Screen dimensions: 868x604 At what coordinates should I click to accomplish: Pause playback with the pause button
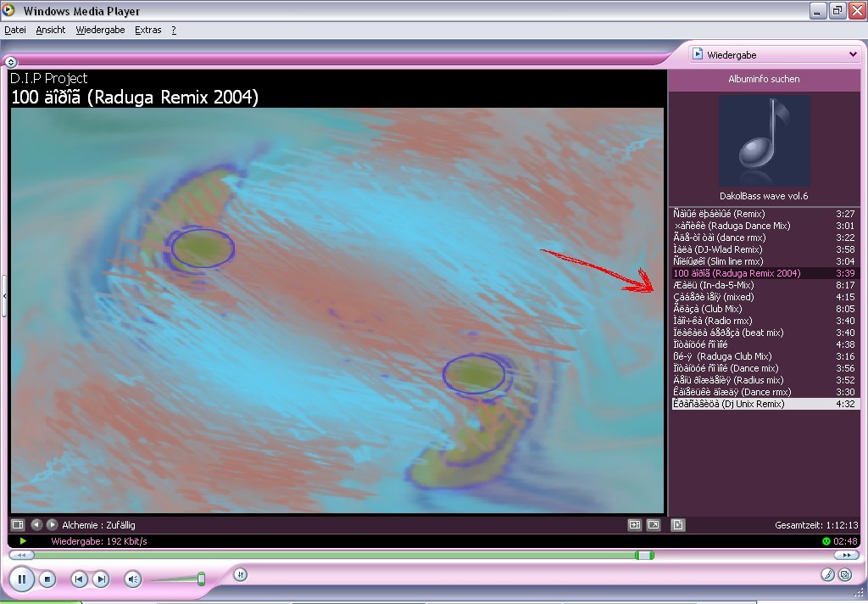(x=21, y=579)
